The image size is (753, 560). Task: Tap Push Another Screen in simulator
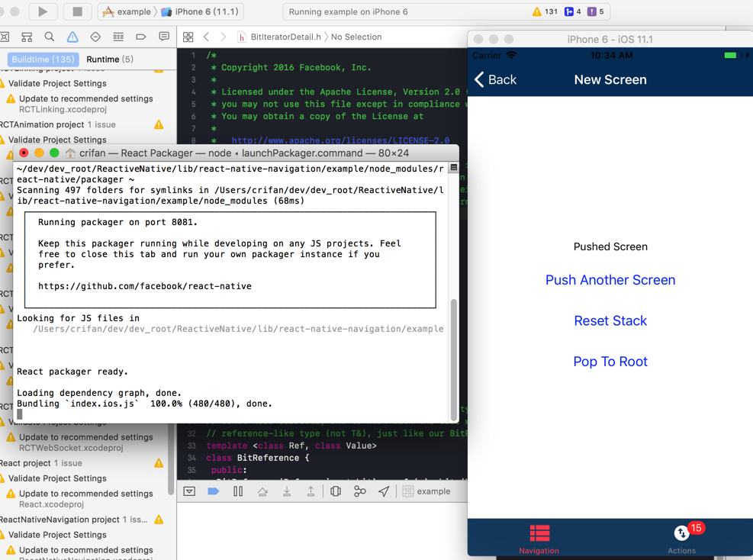[610, 280]
